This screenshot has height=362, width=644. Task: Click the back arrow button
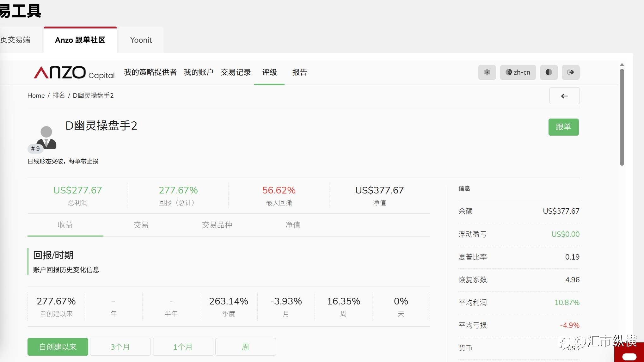(x=564, y=96)
